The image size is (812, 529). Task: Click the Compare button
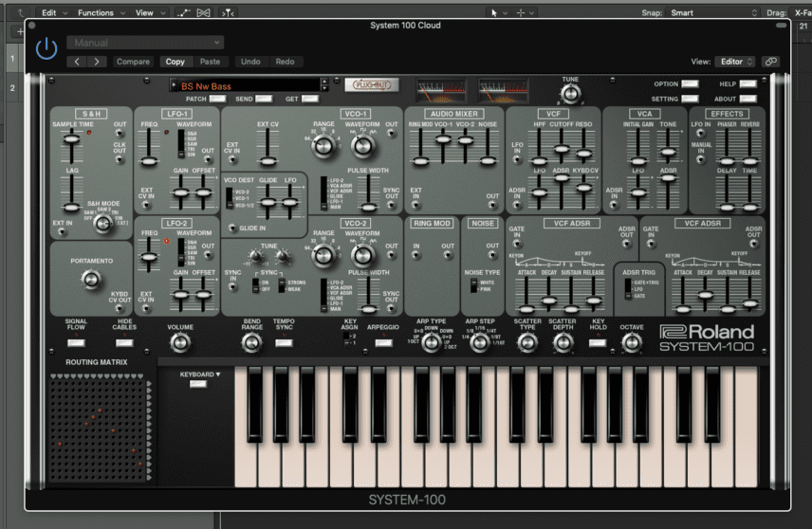click(133, 62)
